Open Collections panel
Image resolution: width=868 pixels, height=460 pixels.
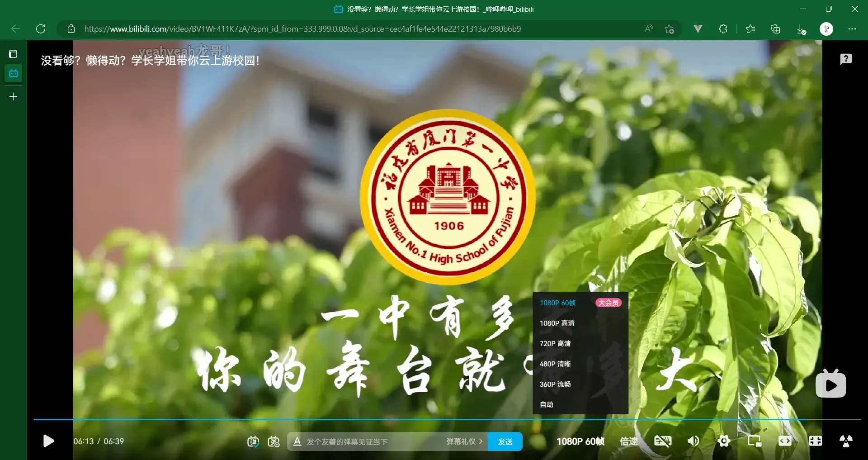point(775,29)
